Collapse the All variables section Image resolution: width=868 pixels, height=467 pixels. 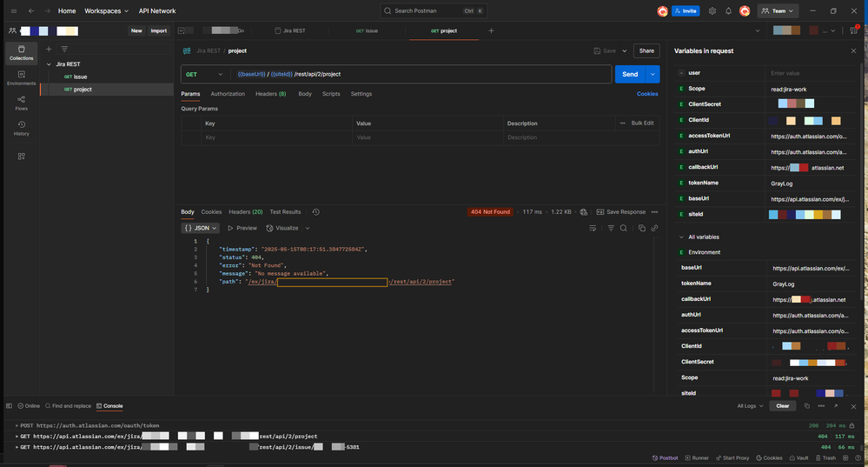point(681,237)
